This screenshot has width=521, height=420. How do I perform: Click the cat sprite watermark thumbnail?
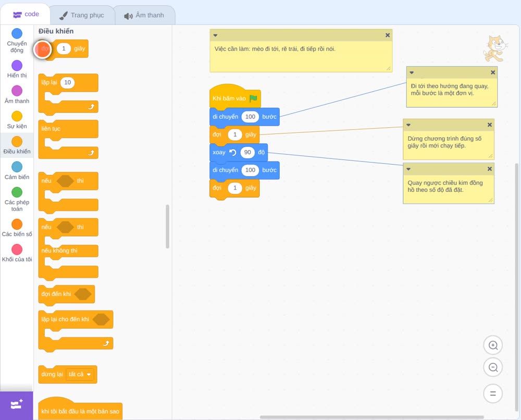pyautogui.click(x=495, y=48)
